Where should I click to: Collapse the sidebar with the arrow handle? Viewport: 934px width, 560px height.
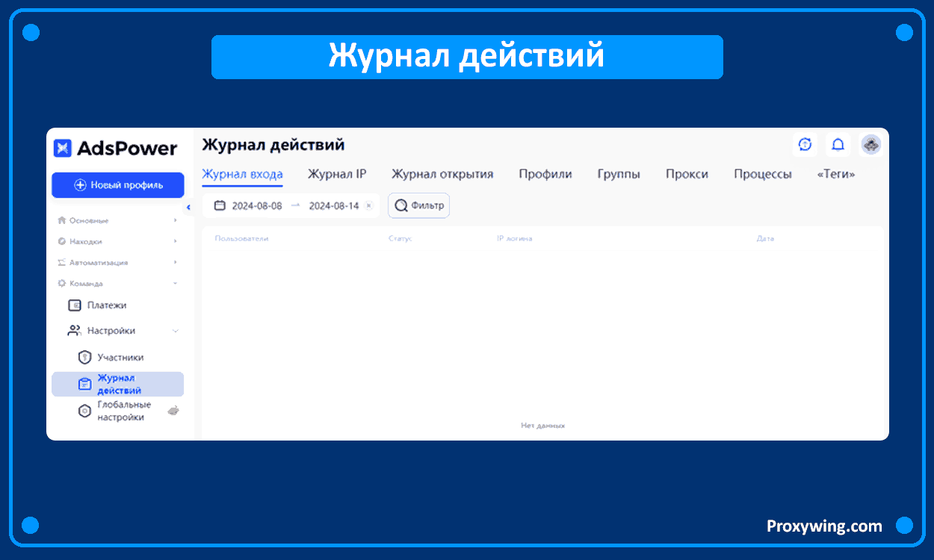(188, 207)
